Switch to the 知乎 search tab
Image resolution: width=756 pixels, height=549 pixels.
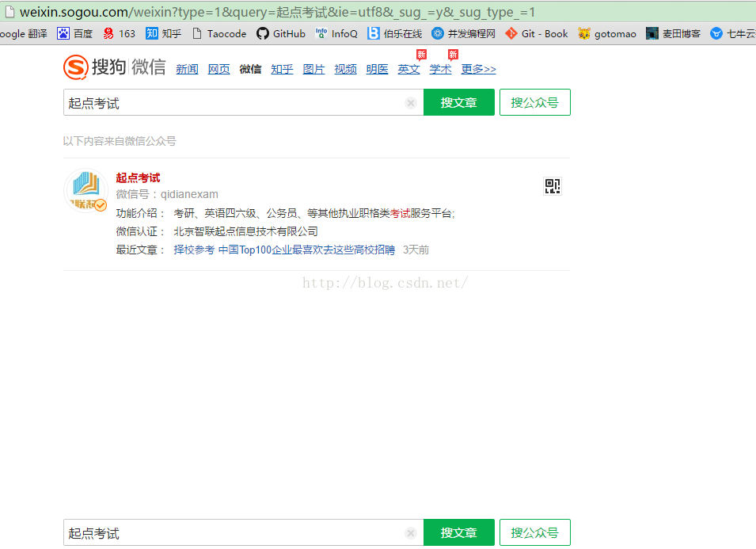pos(282,70)
